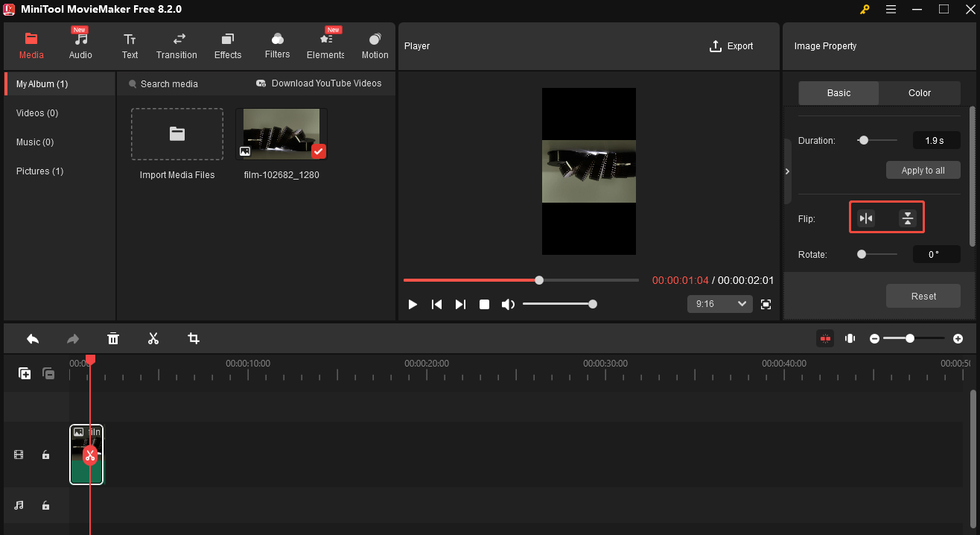Click the Duration value field 1.9 s
980x535 pixels.
936,140
